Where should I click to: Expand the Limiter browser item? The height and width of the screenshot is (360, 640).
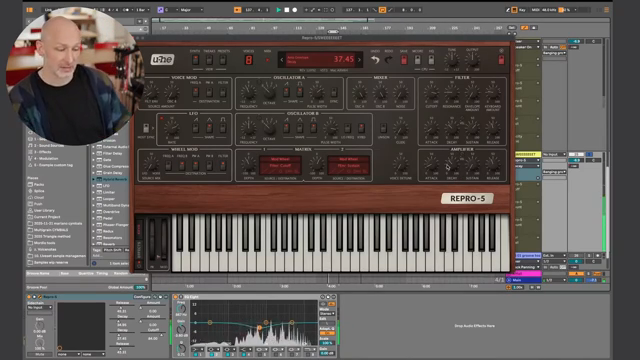click(x=93, y=192)
